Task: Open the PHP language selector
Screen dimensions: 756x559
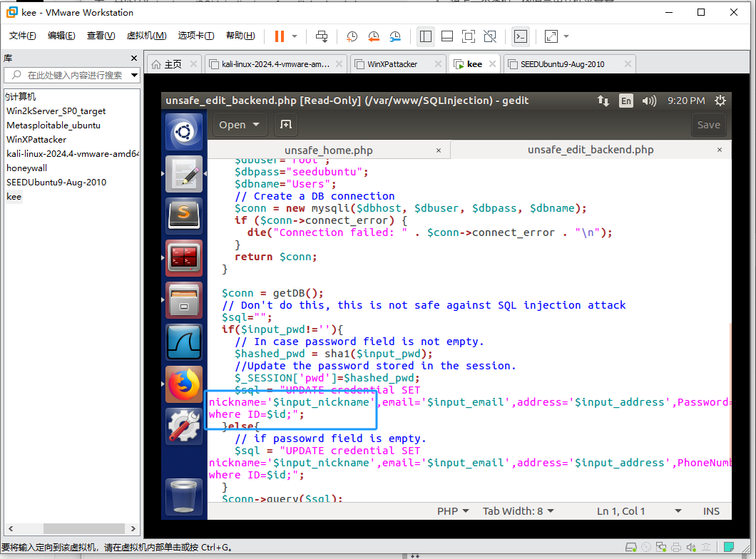Action: (453, 511)
